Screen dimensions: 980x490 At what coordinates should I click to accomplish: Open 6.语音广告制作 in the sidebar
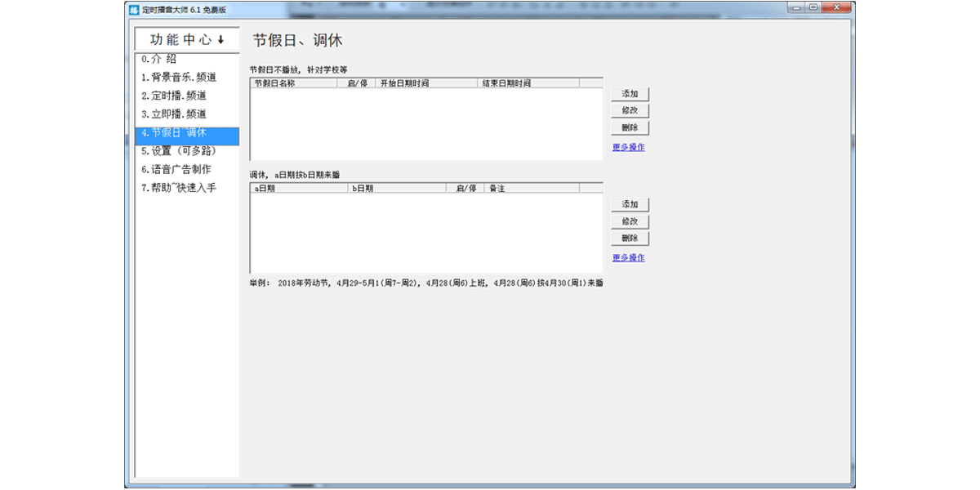(176, 170)
